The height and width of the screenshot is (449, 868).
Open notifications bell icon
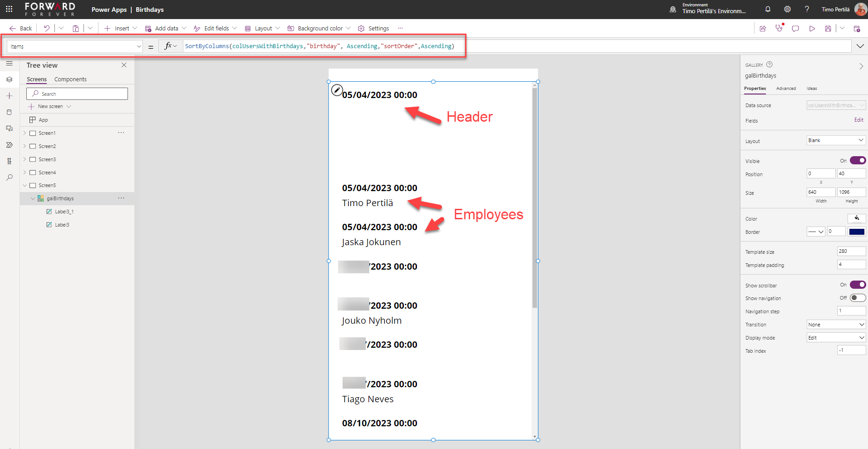(768, 9)
